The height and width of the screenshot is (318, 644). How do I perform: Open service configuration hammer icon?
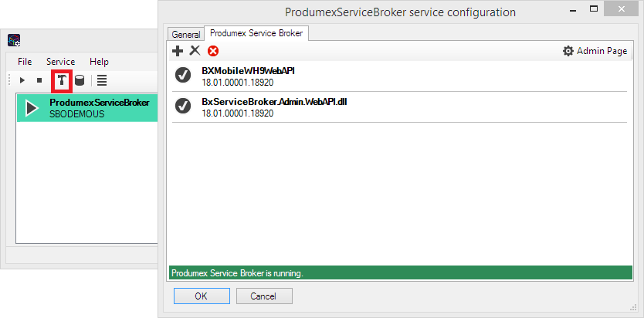[x=62, y=80]
